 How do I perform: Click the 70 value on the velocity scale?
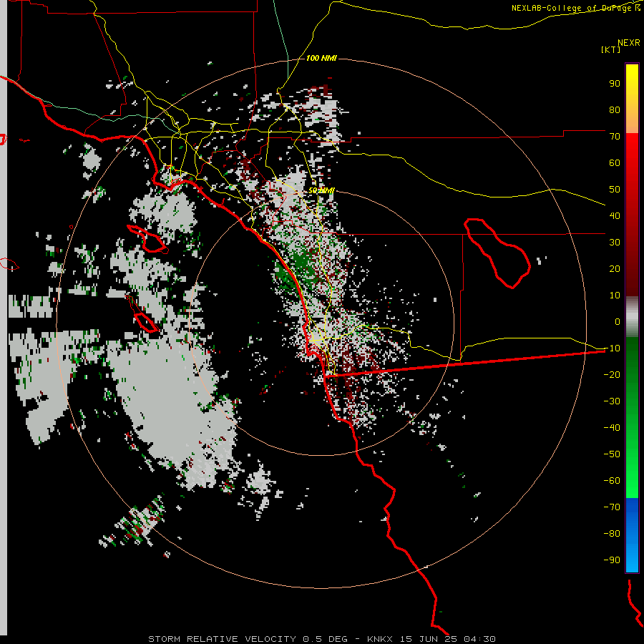(x=615, y=137)
